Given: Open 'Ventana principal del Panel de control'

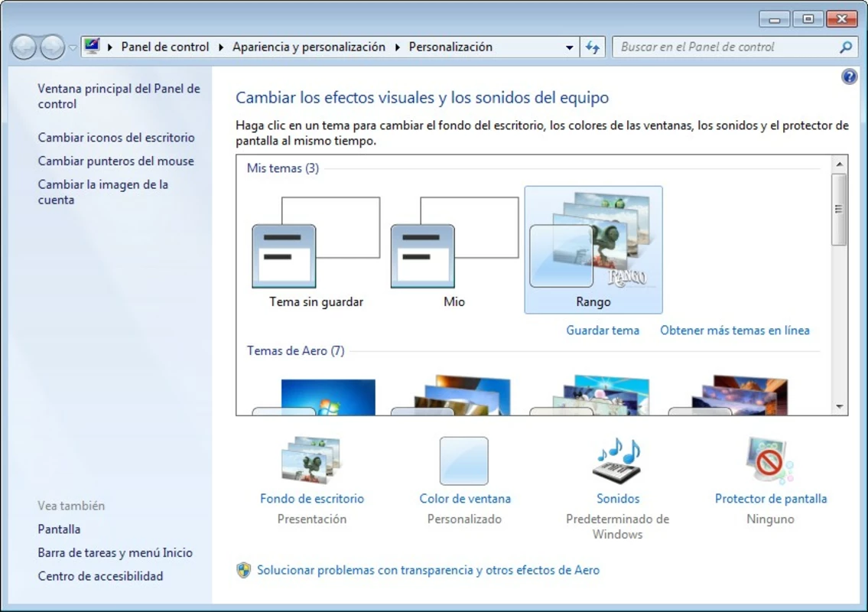Looking at the screenshot, I should point(119,96).
